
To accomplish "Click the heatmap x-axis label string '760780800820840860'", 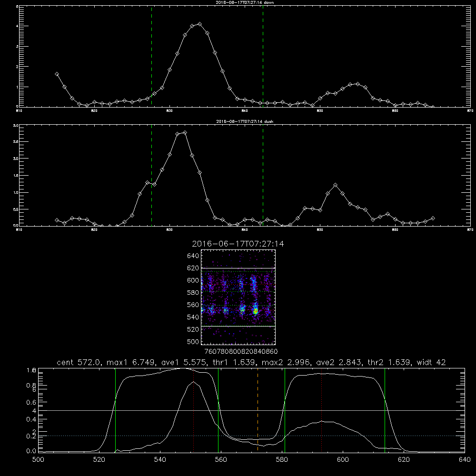I will pyautogui.click(x=241, y=351).
